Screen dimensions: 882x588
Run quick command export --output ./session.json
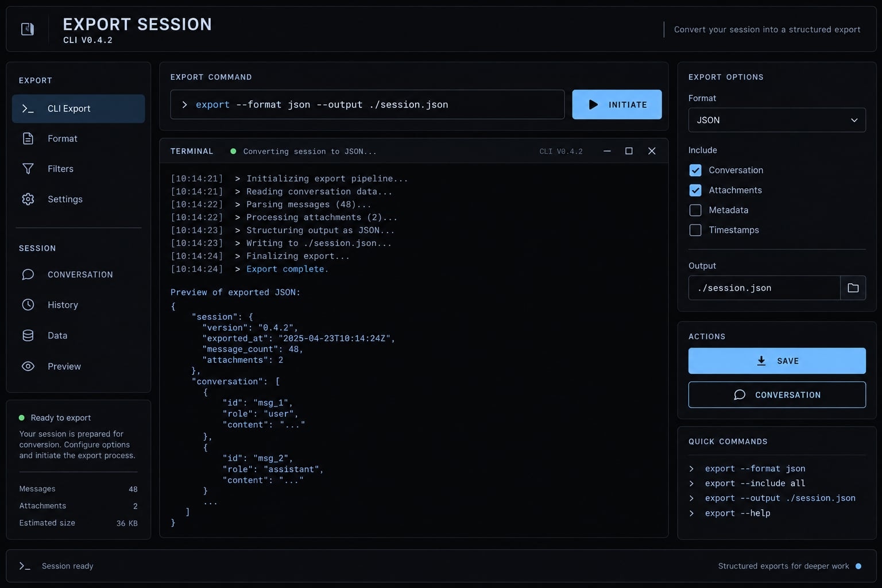click(780, 498)
